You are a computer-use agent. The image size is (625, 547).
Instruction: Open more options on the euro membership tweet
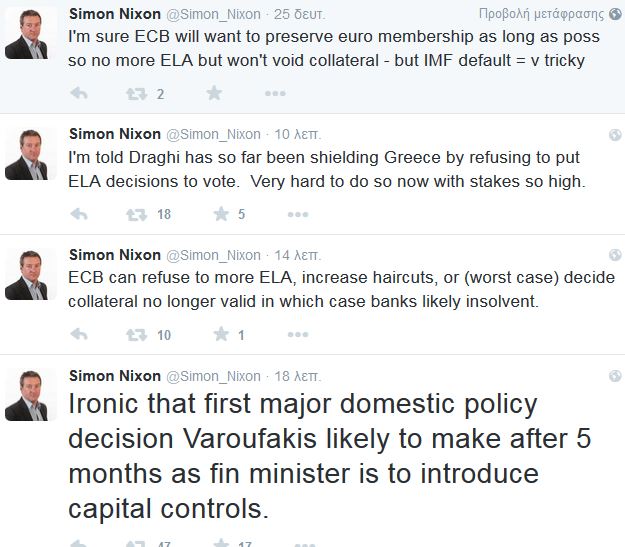click(x=274, y=94)
